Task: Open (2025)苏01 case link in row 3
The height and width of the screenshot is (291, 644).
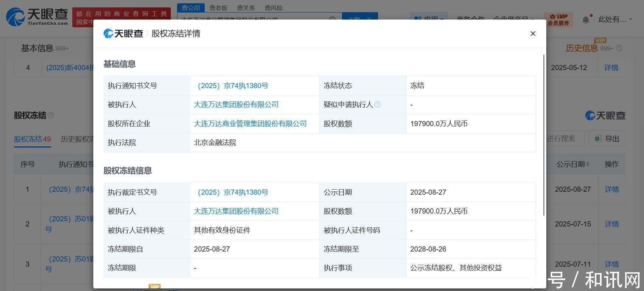Action: [x=69, y=264]
